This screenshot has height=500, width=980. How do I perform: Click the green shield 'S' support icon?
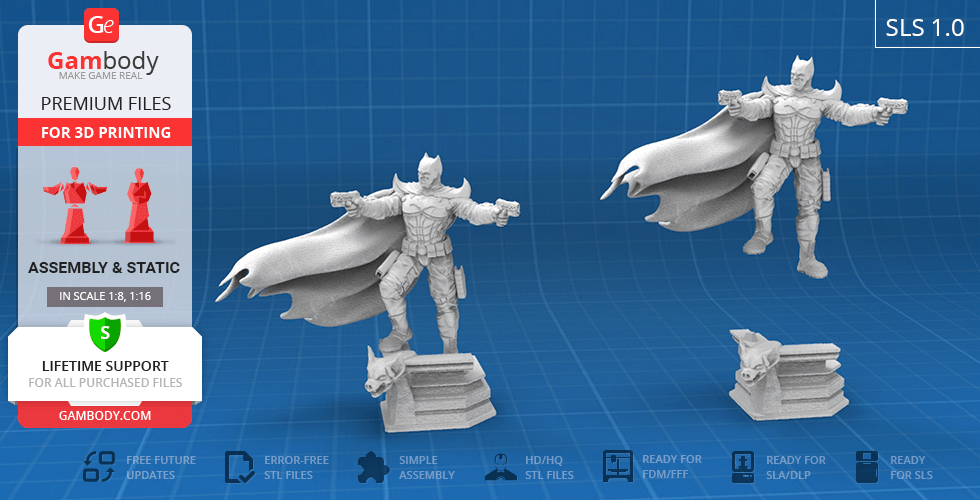[x=104, y=331]
